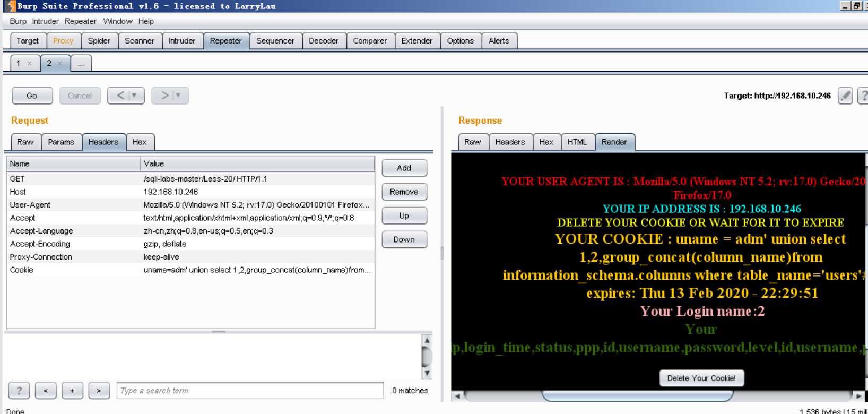This screenshot has height=414, width=868.
Task: Open a new Repeater tab with ellipsis
Action: pos(81,63)
